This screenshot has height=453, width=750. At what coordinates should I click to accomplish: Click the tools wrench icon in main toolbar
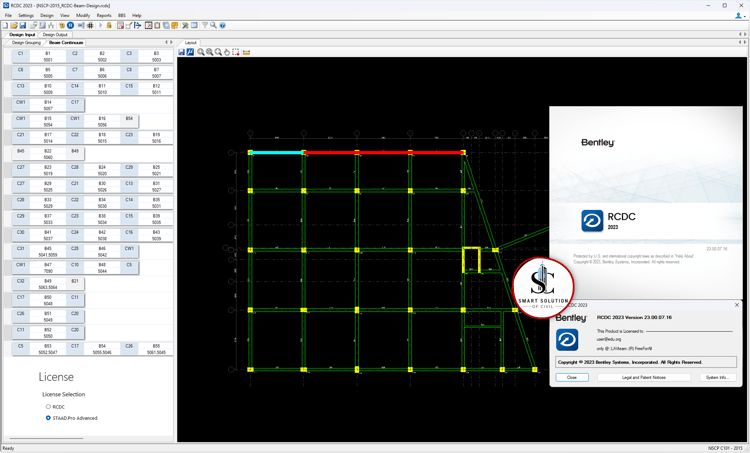[x=185, y=25]
